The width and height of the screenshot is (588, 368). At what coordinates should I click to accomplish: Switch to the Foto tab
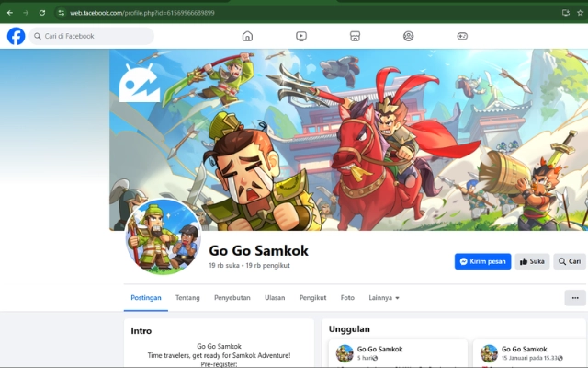click(347, 298)
